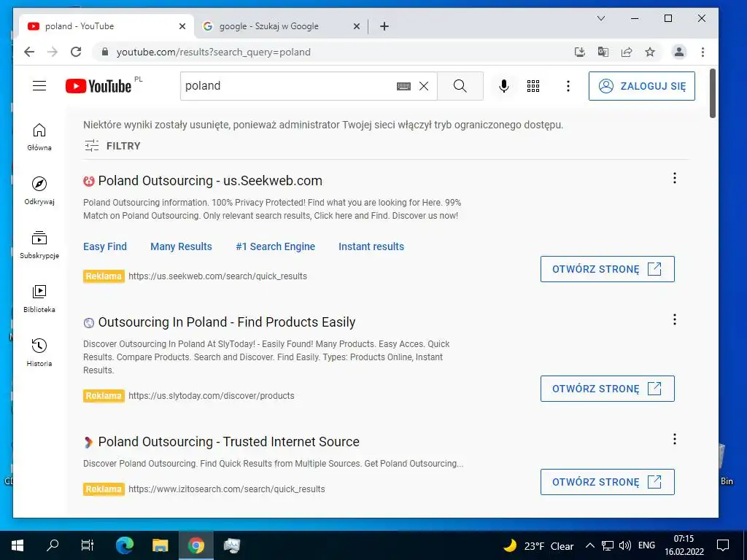The image size is (747, 560).
Task: View site information via the padlock icon
Action: 105,52
